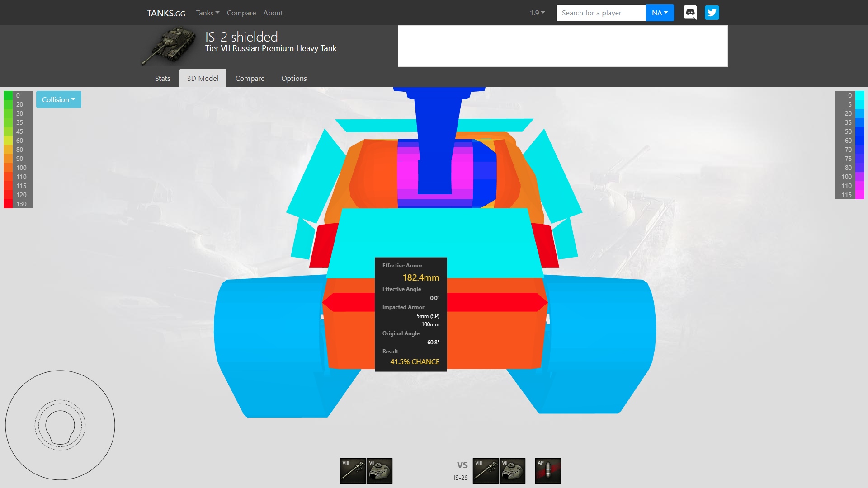Go to the TANKS.GG home logo
The image size is (868, 488).
coord(166,13)
